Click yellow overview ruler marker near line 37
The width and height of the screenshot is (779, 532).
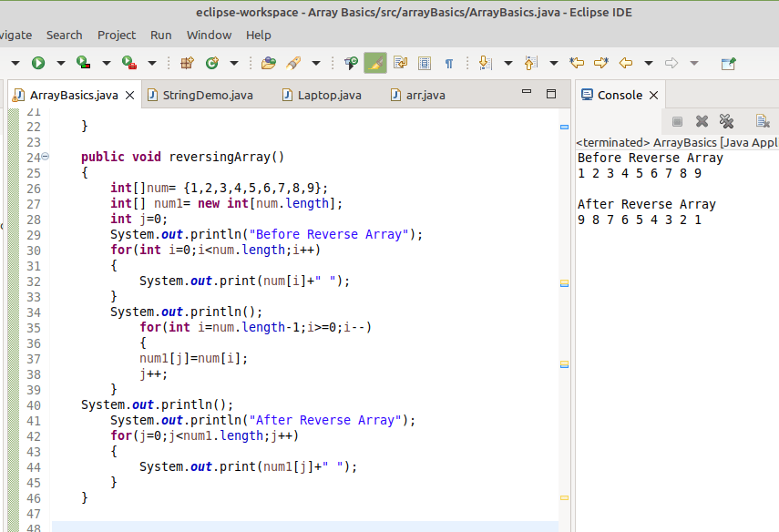[564, 364]
